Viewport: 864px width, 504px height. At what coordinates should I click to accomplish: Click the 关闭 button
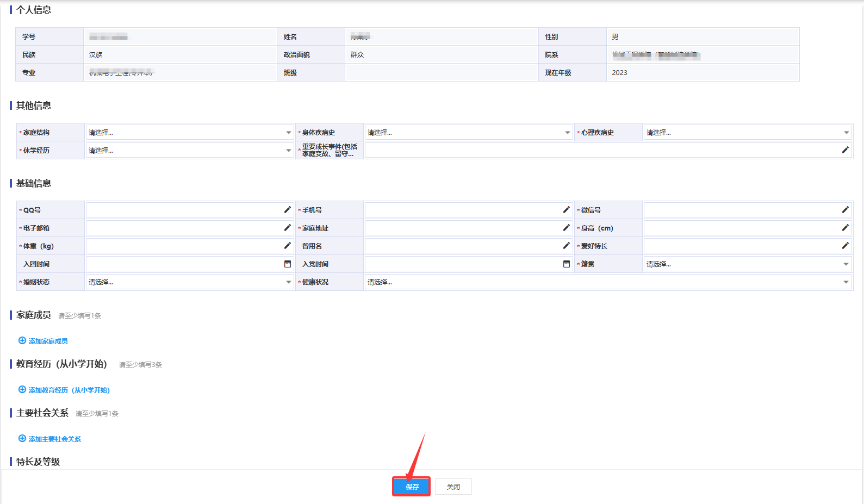tap(453, 487)
